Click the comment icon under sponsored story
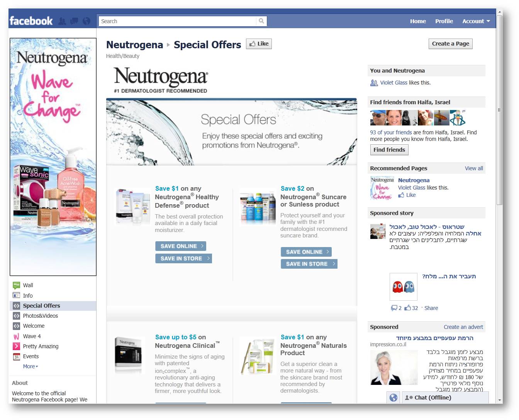The width and height of the screenshot is (519, 420). [394, 308]
